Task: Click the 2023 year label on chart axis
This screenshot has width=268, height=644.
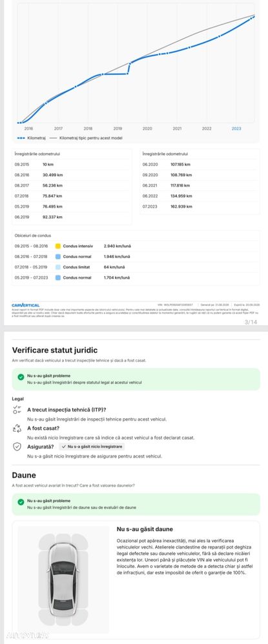Action: point(236,128)
